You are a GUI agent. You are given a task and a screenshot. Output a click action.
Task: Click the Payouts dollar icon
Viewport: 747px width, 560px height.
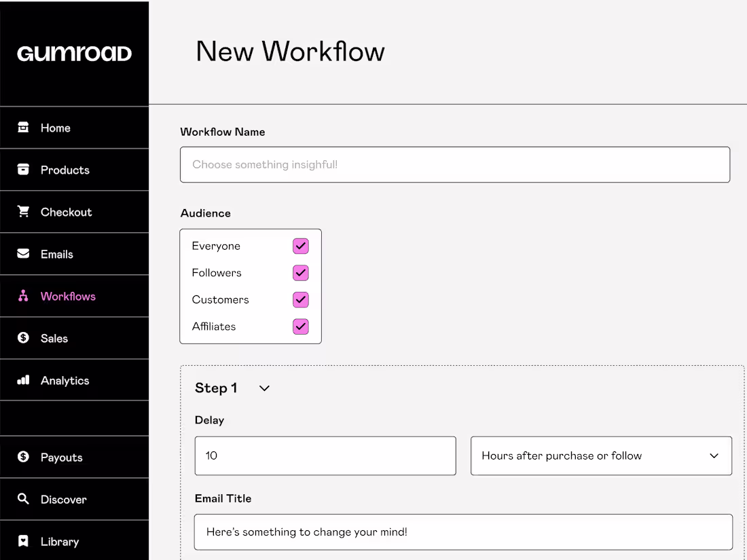(x=22, y=457)
